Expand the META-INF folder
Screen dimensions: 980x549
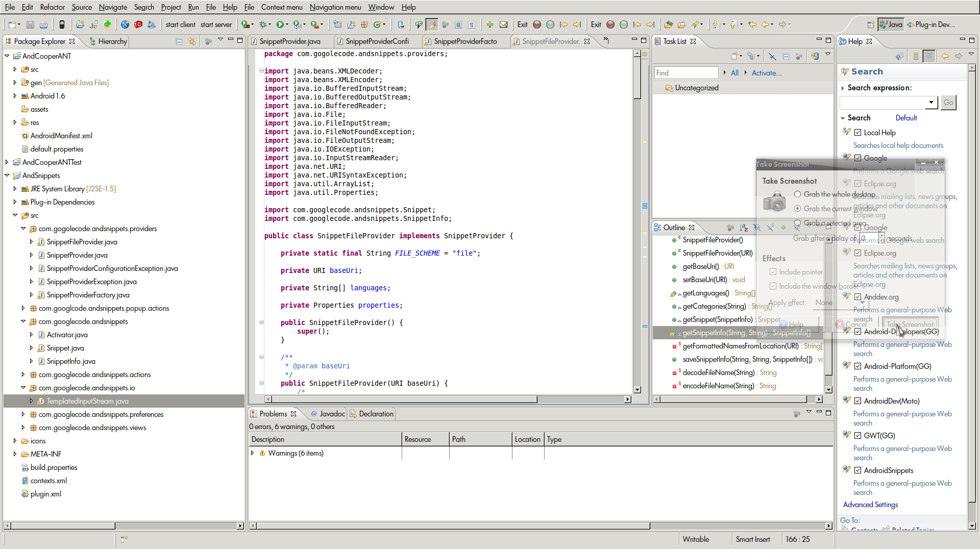15,454
